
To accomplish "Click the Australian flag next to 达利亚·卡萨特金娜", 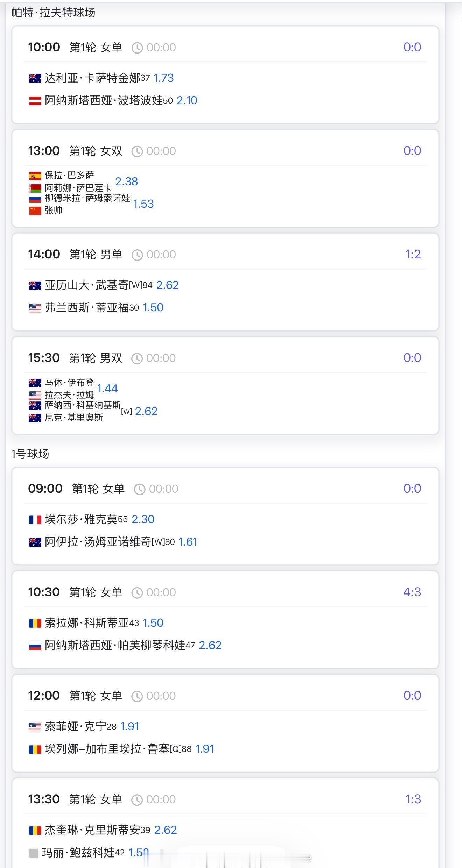I will pyautogui.click(x=35, y=78).
